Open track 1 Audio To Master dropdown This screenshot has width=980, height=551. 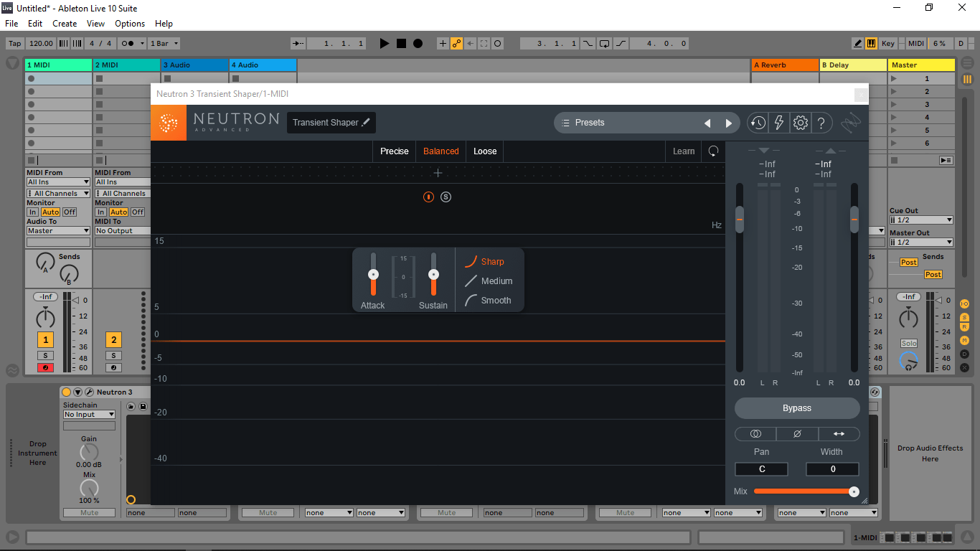58,231
